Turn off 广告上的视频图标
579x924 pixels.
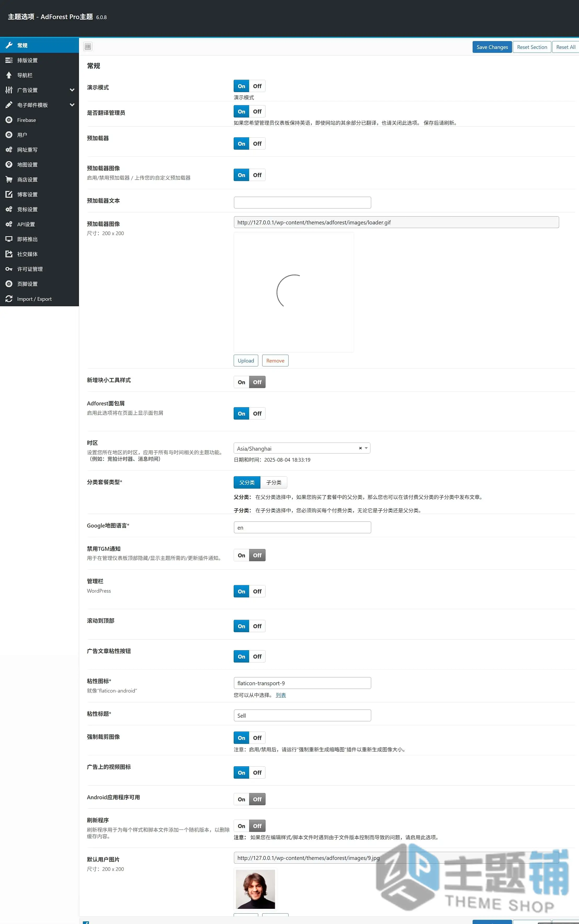pos(257,773)
